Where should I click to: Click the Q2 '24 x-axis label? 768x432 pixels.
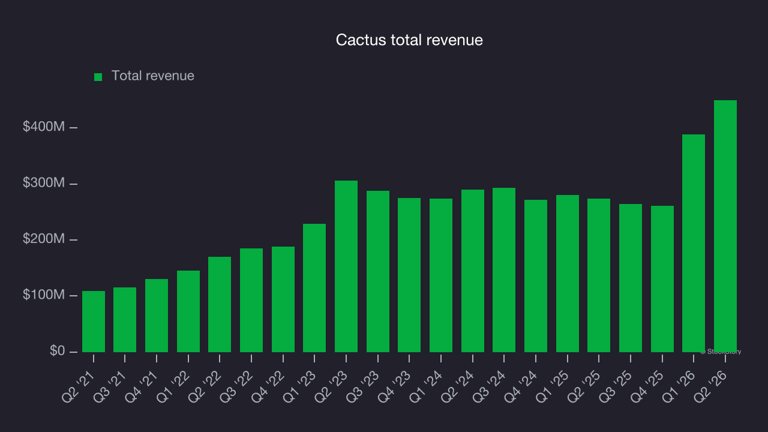click(457, 387)
